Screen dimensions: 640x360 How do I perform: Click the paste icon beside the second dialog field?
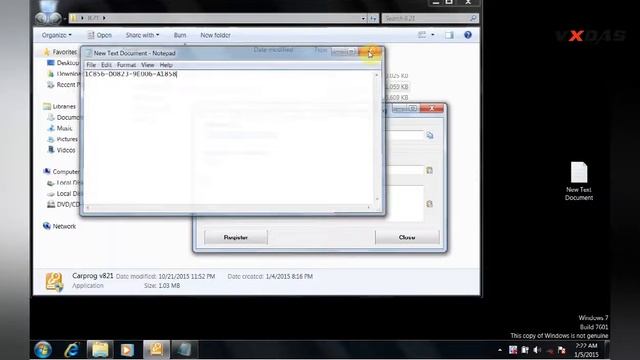(x=429, y=170)
